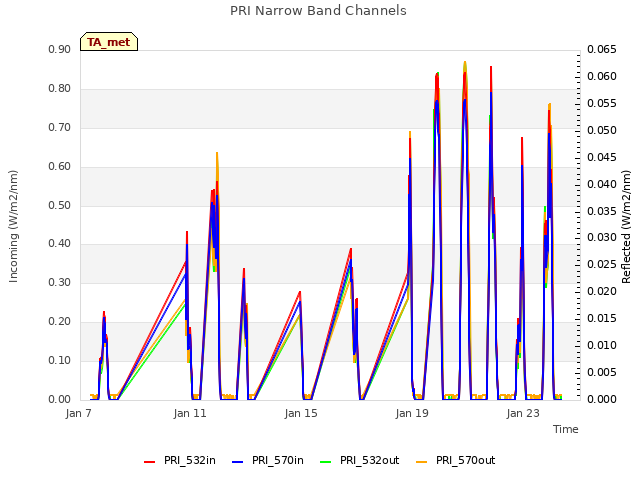
Task: Click the 0.030 right axis value
Action: pos(602,238)
